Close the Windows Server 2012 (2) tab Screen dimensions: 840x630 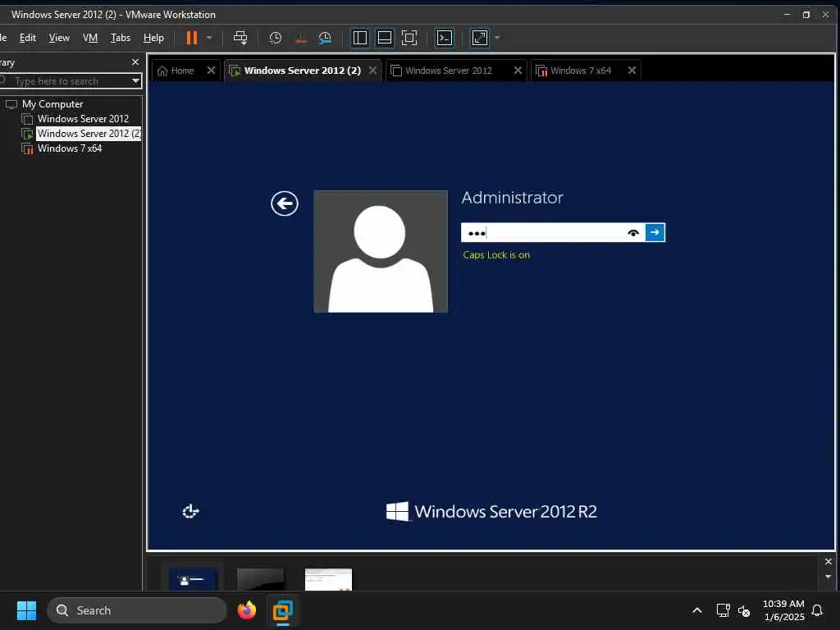(373, 71)
